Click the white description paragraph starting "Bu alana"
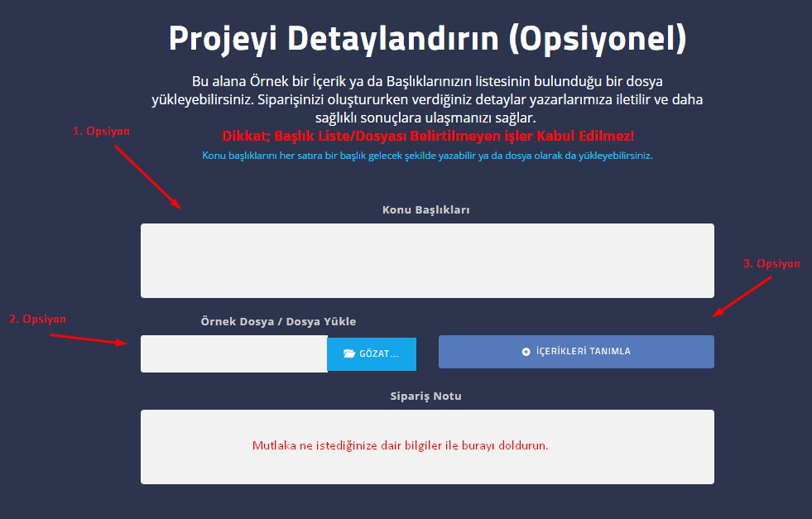812x519 pixels. pos(427,99)
